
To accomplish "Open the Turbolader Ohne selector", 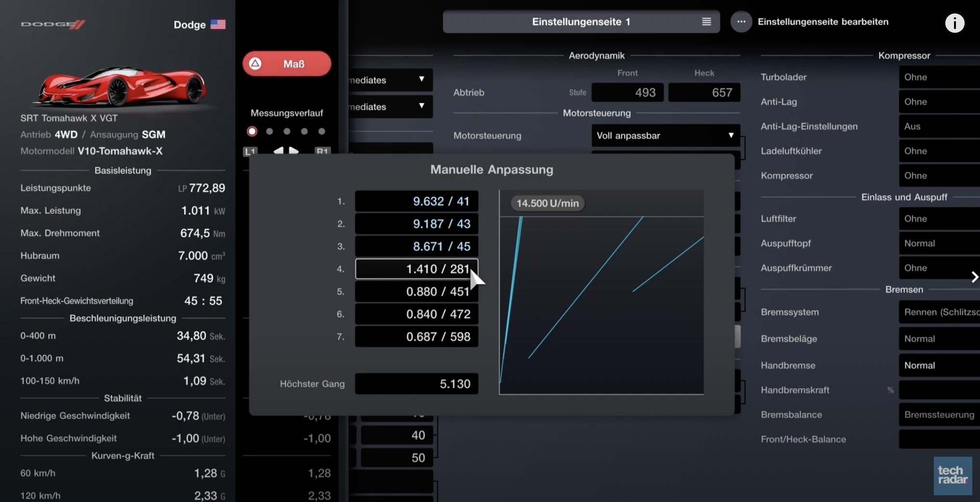I will (939, 77).
